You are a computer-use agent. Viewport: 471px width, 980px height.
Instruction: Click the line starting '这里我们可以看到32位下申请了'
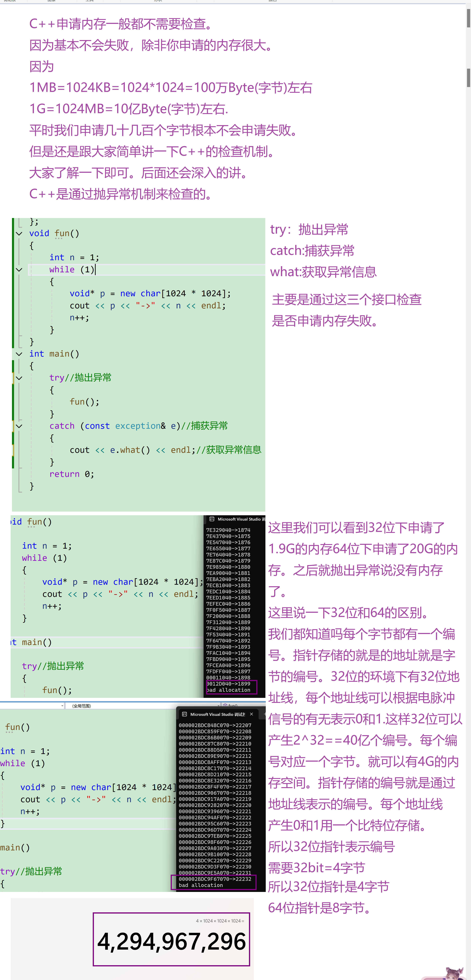pyautogui.click(x=356, y=528)
